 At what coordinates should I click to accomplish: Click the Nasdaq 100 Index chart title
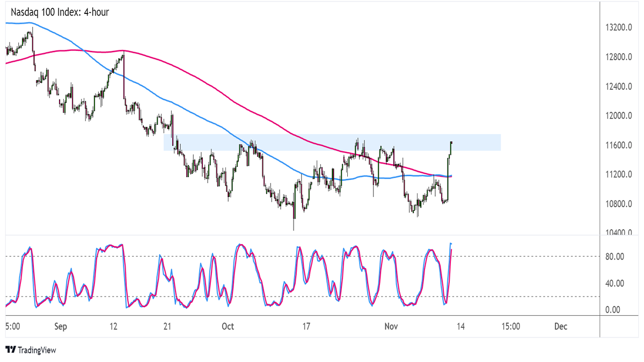pyautogui.click(x=60, y=11)
